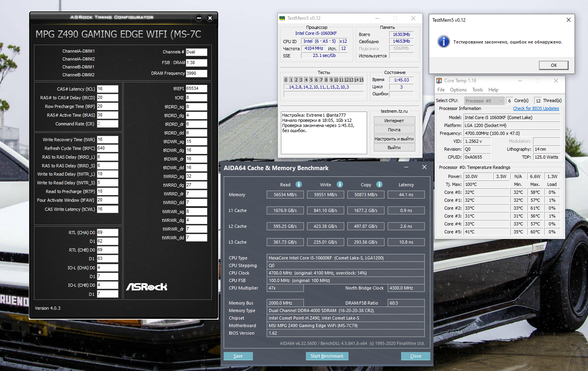Click the ChannelA-DIMM1 label
Viewport: 588px width, 371px height.
[x=79, y=51]
